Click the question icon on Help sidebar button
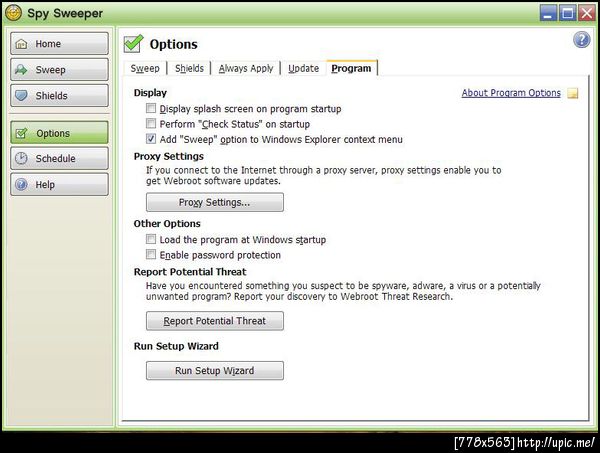The height and width of the screenshot is (453, 600). click(21, 184)
